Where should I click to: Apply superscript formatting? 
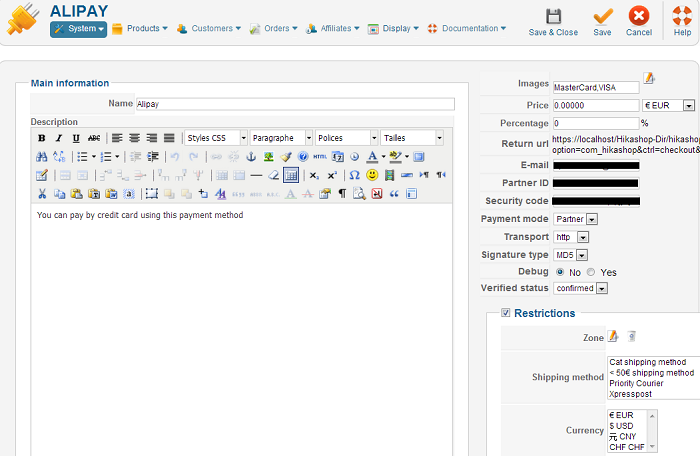[x=332, y=175]
